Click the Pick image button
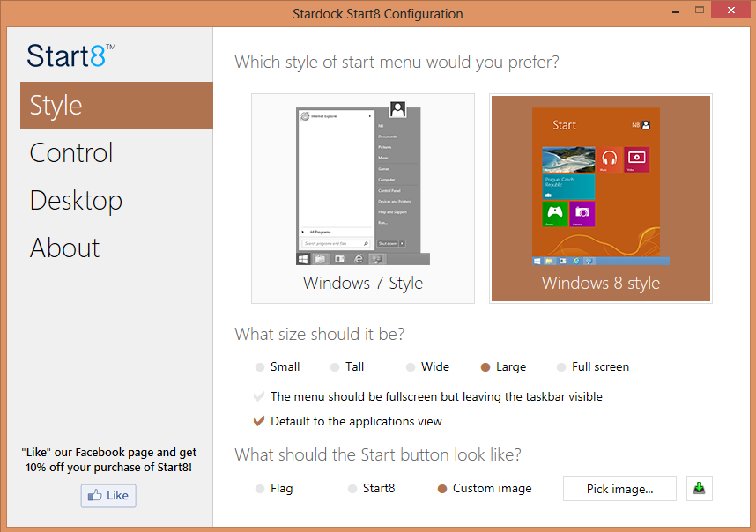The image size is (756, 532). click(619, 488)
